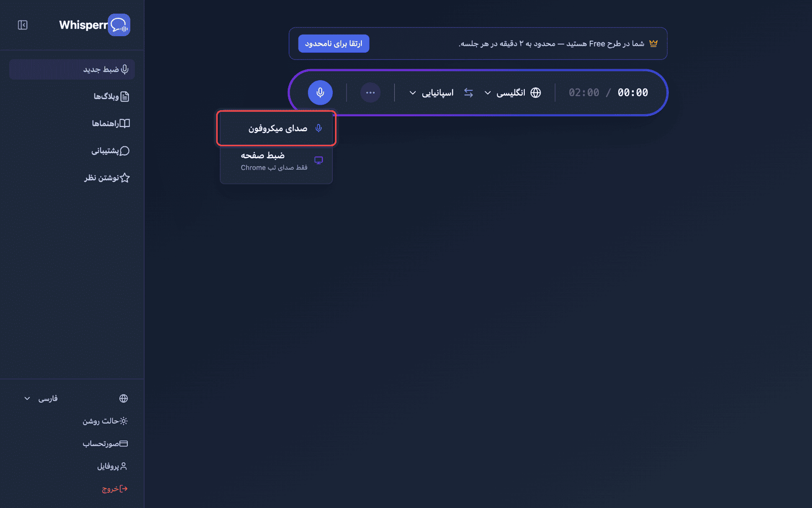Click the 00:00 elapsed timer
This screenshot has height=508, width=812.
pos(633,92)
